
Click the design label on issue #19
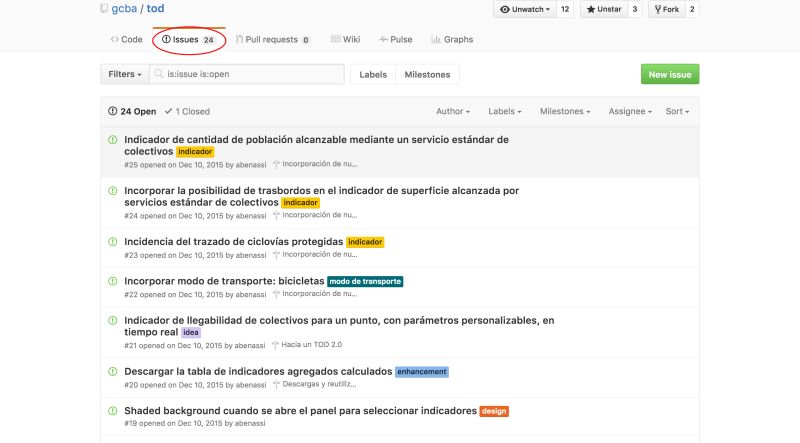494,411
